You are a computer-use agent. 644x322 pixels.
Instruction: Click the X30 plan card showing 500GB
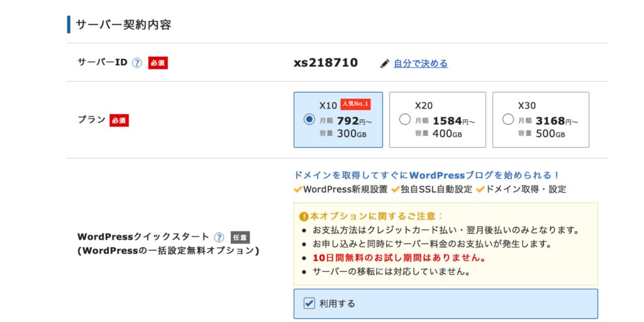[540, 119]
